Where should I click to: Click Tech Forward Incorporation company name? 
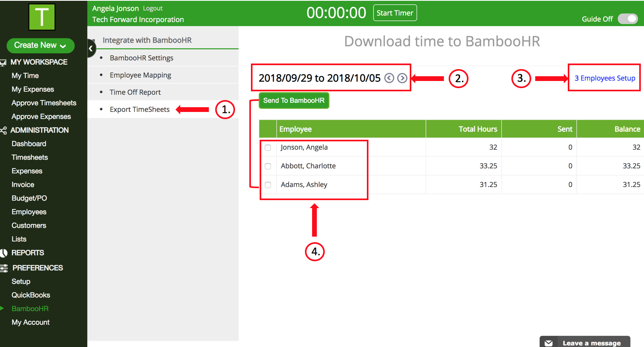tap(138, 19)
